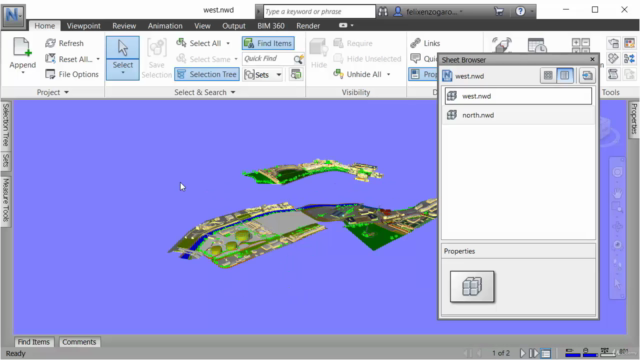The height and width of the screenshot is (360, 640).
Task: Open the TimeLiner tool icon
Action: coord(537,45)
